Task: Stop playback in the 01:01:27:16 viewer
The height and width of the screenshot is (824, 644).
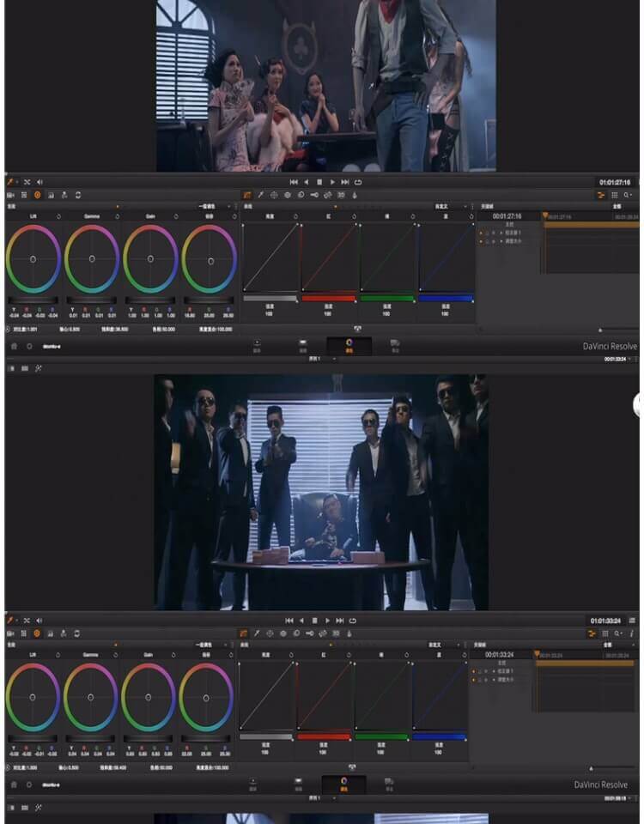Action: (x=319, y=182)
